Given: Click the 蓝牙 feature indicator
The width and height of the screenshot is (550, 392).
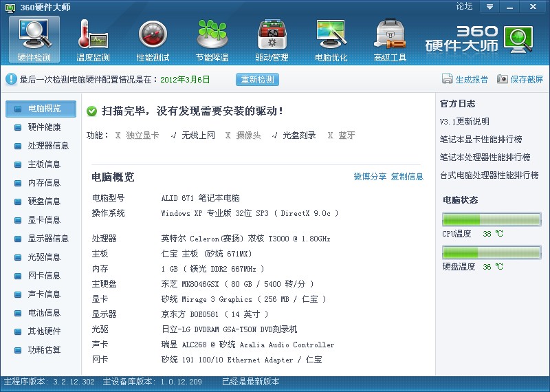Looking at the screenshot, I should click(341, 135).
